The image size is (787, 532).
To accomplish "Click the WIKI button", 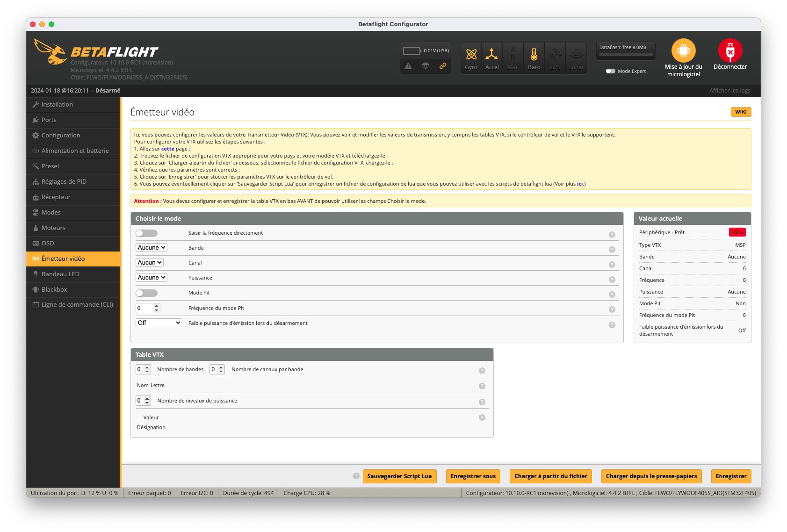I will [741, 112].
